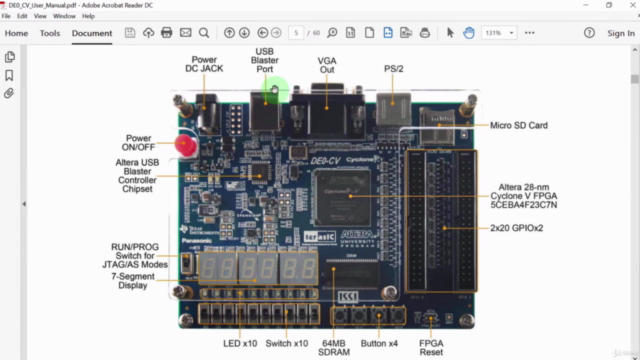
Task: Open page thumbnails panel icon
Action: coord(10,57)
